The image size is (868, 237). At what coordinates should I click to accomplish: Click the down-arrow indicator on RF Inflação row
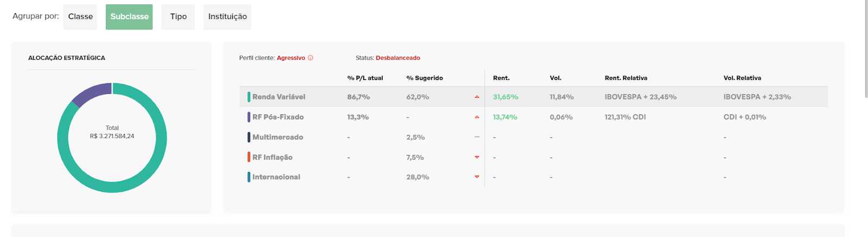tap(477, 157)
